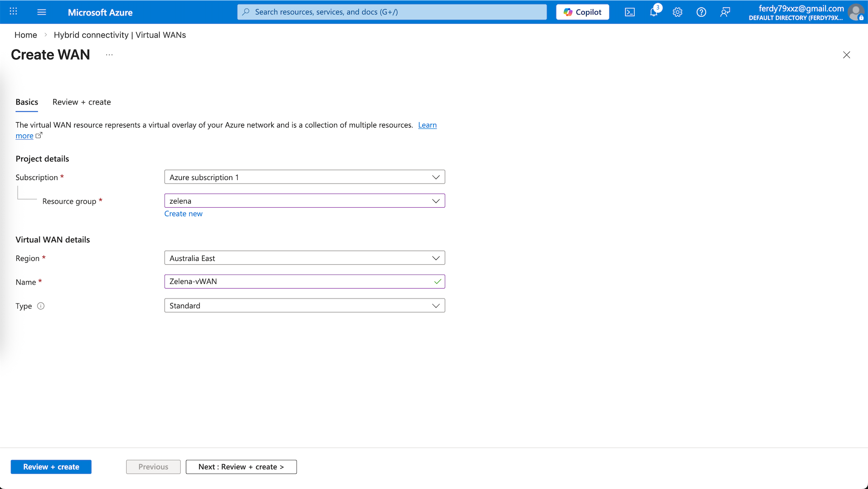Open the Type dropdown showing Standard
868x489 pixels.
(x=304, y=306)
